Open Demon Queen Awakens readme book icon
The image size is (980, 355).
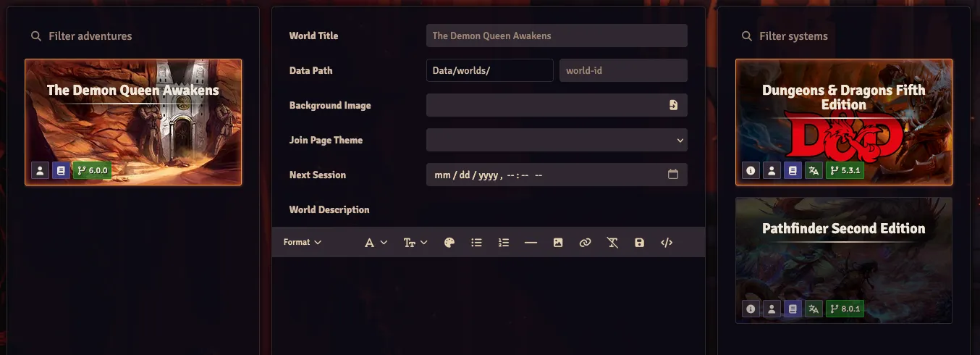(61, 171)
